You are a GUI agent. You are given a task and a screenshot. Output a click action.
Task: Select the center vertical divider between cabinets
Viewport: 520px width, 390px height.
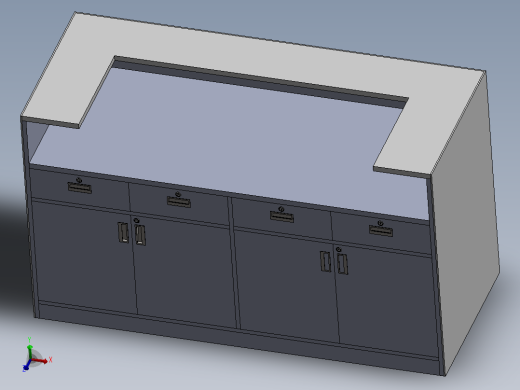[234, 263]
